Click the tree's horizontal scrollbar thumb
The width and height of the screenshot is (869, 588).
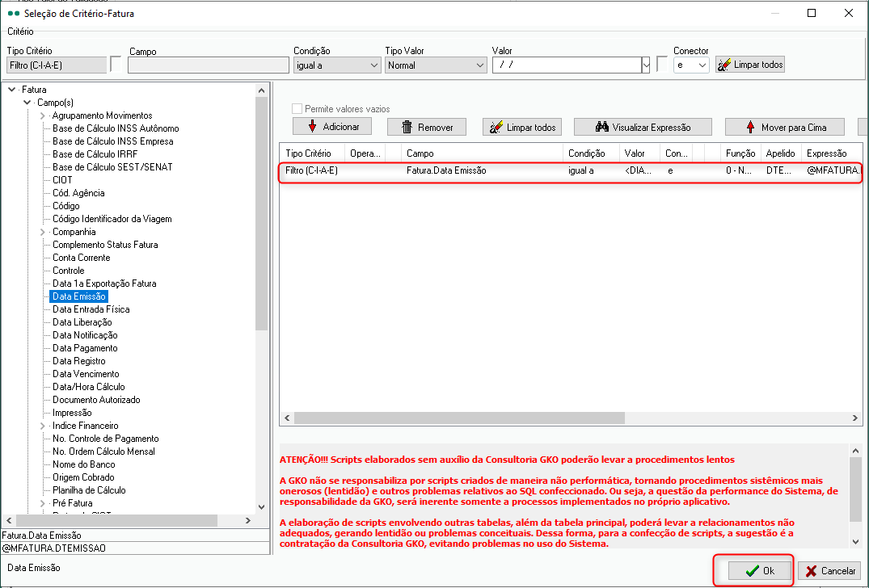pyautogui.click(x=117, y=520)
